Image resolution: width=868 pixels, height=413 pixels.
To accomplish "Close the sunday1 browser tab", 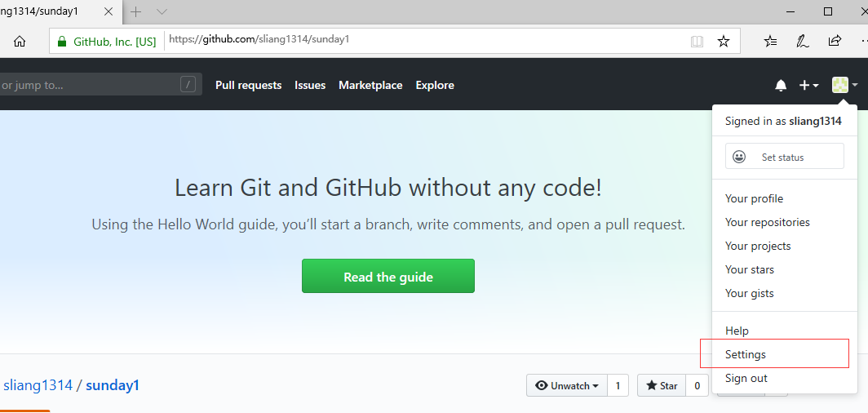I will pyautogui.click(x=108, y=11).
